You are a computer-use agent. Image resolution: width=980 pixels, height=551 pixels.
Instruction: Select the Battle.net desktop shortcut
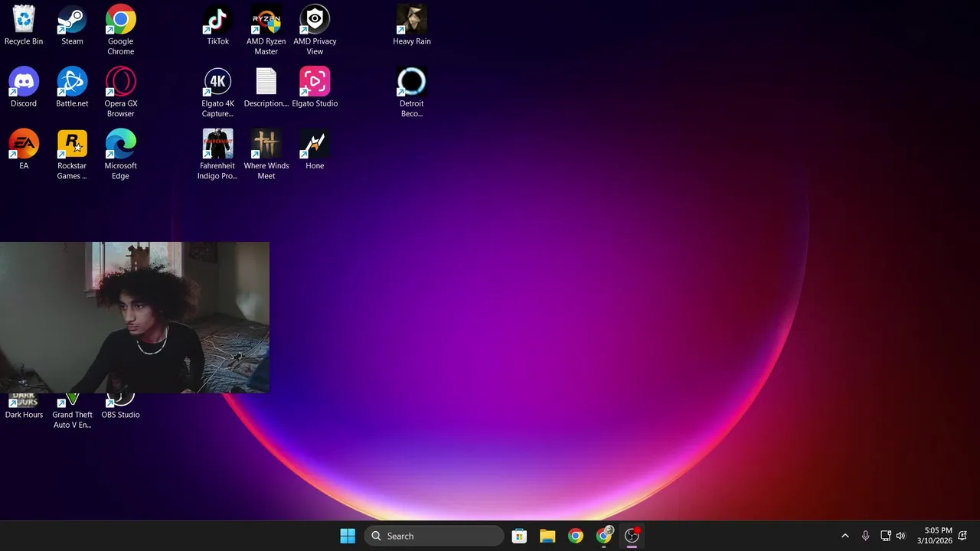point(72,87)
